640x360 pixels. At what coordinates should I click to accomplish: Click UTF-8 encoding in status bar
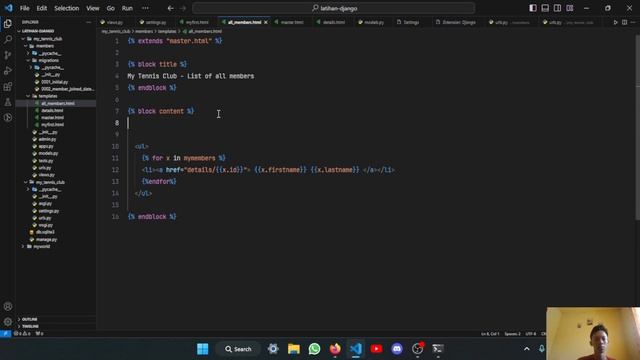tap(531, 334)
